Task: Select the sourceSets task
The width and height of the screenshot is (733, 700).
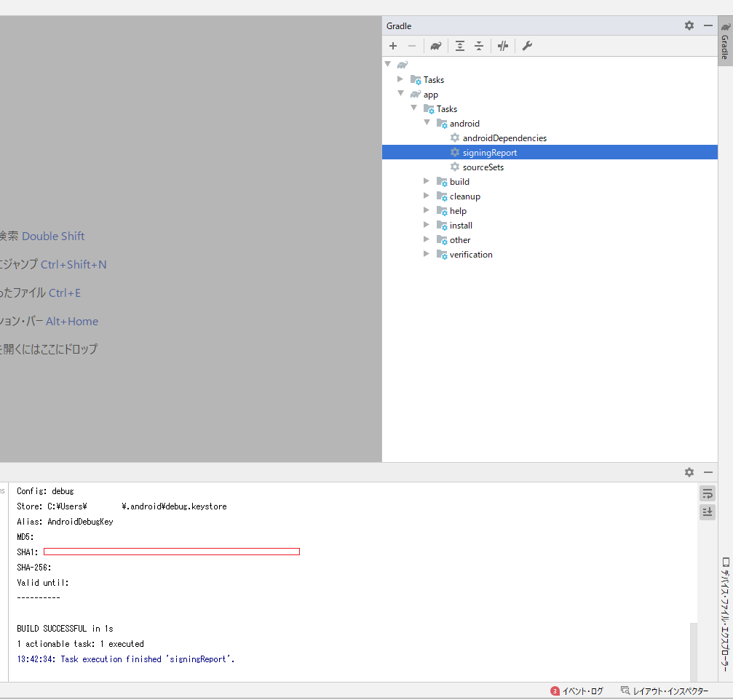Action: coord(483,167)
